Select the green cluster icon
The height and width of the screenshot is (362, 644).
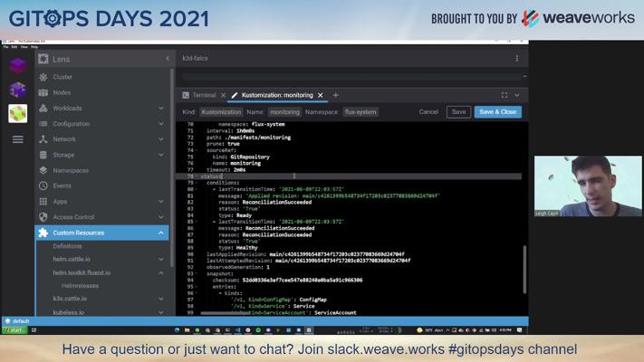click(x=18, y=113)
